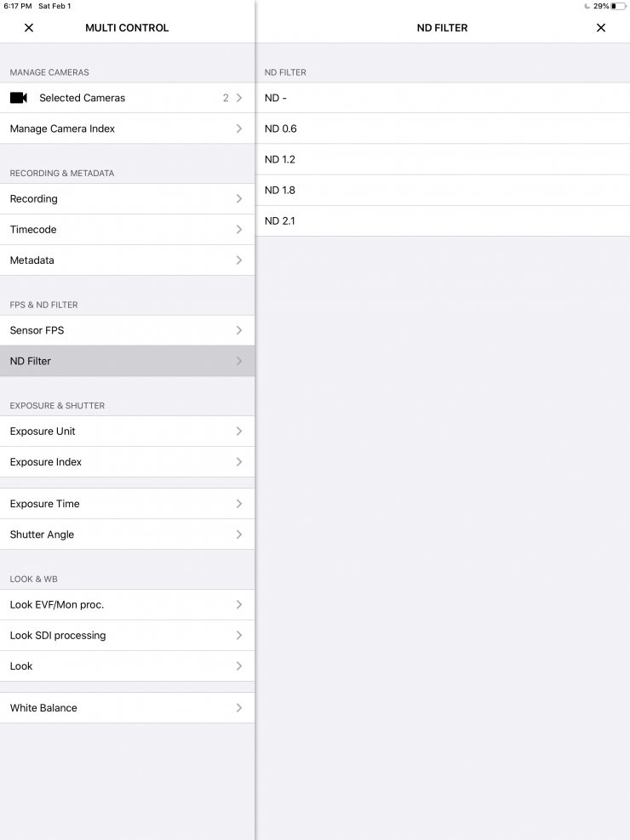Go to Exposure Index settings
Screen dimensions: 630x840
click(x=127, y=462)
